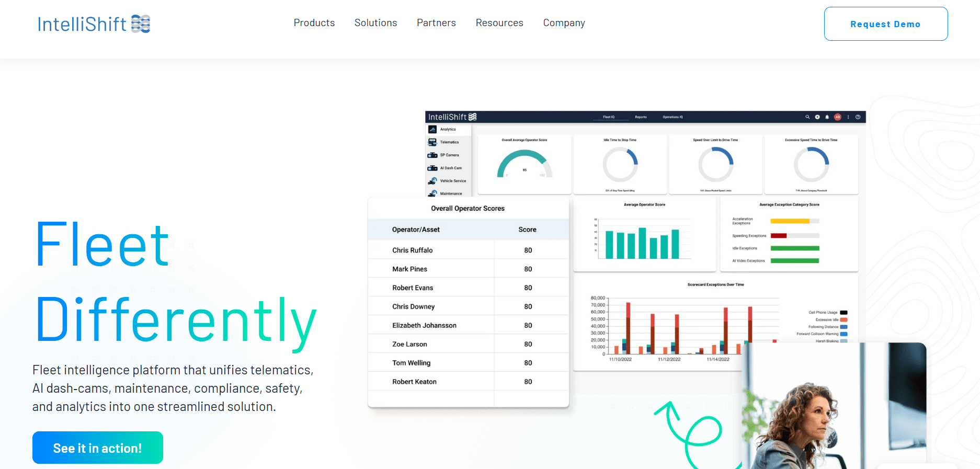
Task: Select the Chris Ruffalo row
Action: [468, 250]
